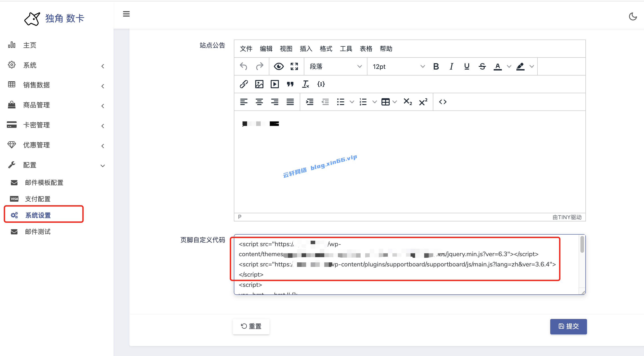Expand the 商品管理 sidebar section
The image size is (644, 356).
coord(57,105)
